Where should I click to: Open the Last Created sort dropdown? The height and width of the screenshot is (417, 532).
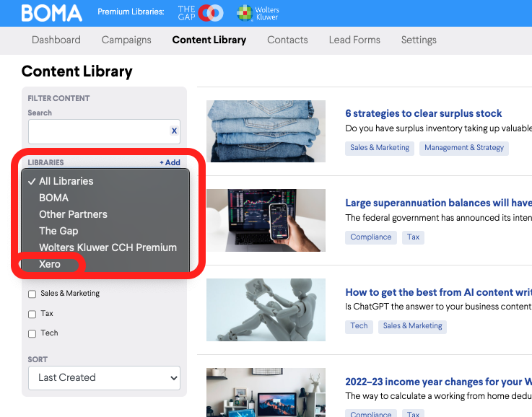104,377
